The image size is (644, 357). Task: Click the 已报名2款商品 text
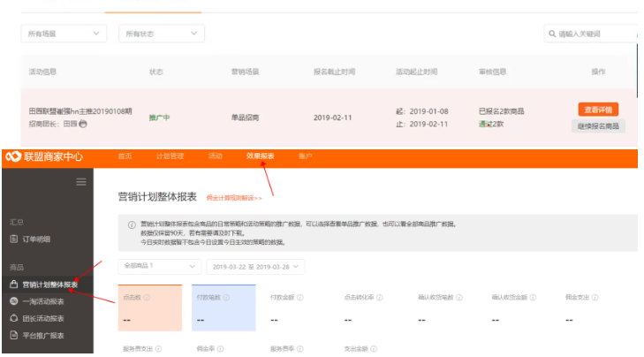[501, 111]
